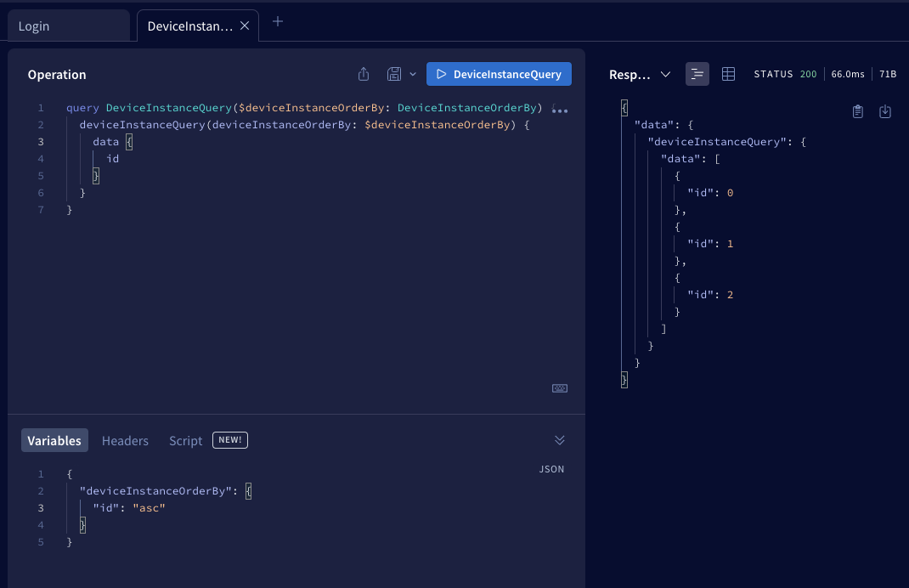Click the id field in query editor
Viewport: 909px width, 588px height.
(x=112, y=159)
